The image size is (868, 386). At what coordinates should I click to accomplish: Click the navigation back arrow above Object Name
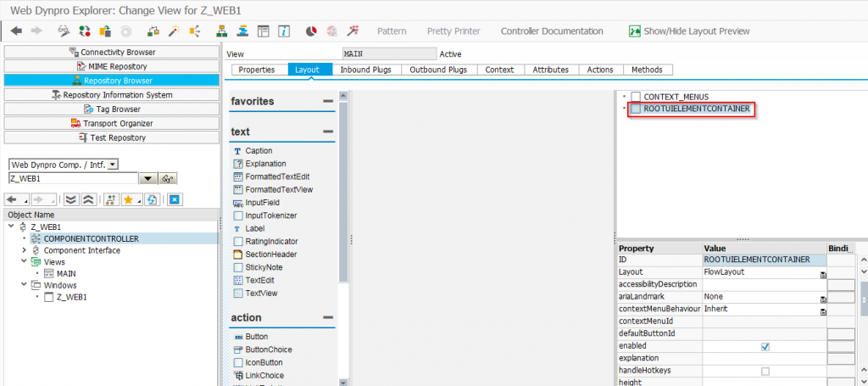point(14,200)
